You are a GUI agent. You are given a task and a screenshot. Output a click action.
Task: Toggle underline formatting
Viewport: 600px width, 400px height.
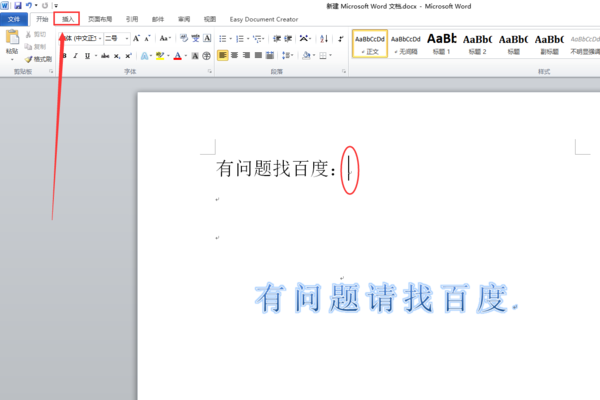(87, 56)
